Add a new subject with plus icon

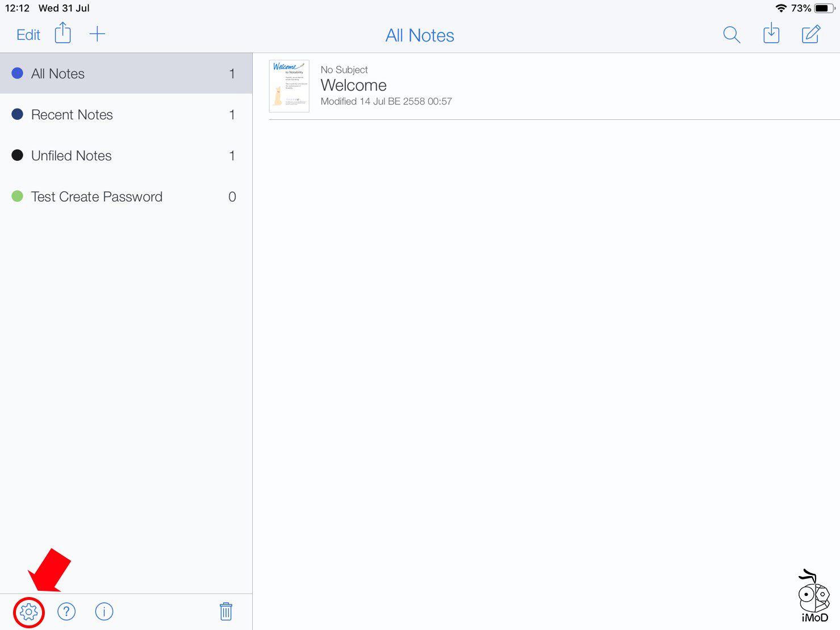[97, 34]
